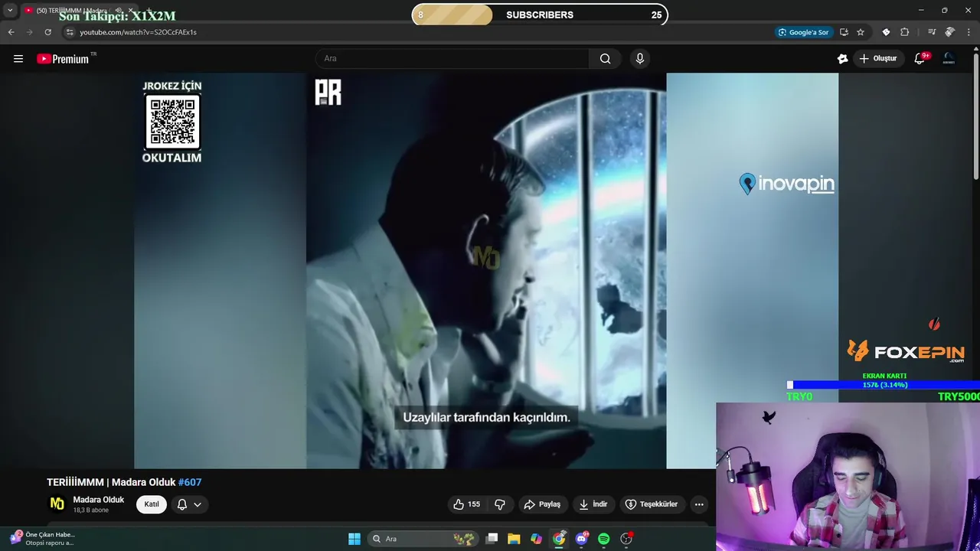This screenshot has width=980, height=551.
Task: Reload the page
Action: [x=48, y=32]
